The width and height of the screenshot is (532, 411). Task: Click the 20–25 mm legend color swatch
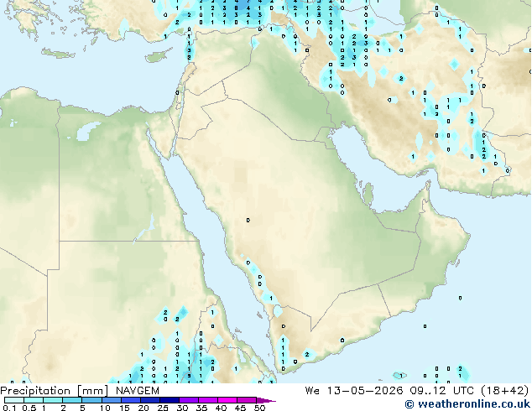click(x=149, y=400)
